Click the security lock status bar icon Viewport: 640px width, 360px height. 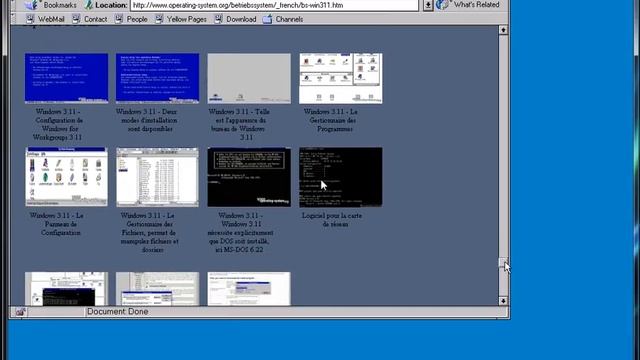[x=20, y=312]
